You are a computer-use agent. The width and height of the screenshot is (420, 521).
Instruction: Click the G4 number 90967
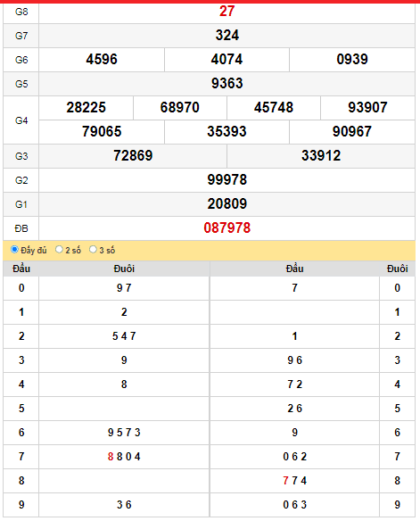(352, 131)
